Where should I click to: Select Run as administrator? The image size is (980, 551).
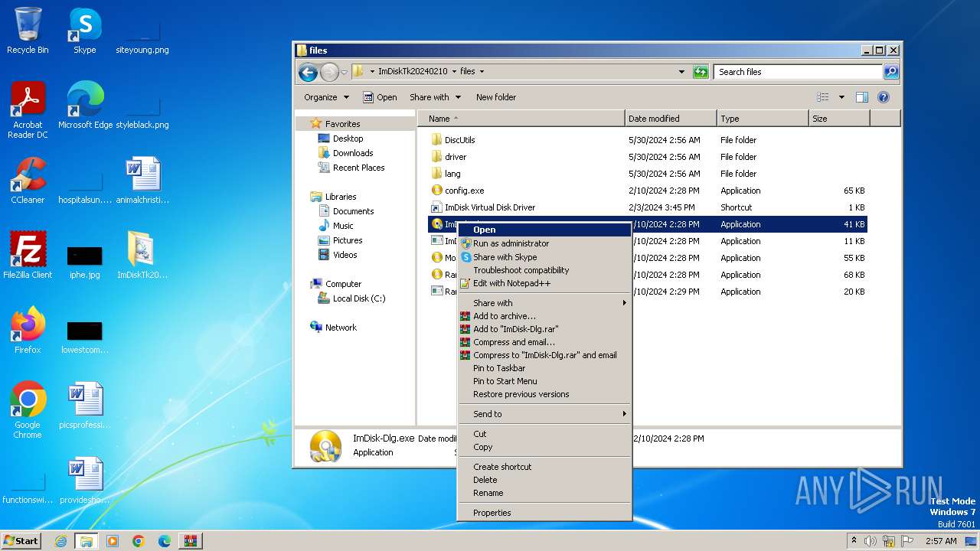pos(544,243)
